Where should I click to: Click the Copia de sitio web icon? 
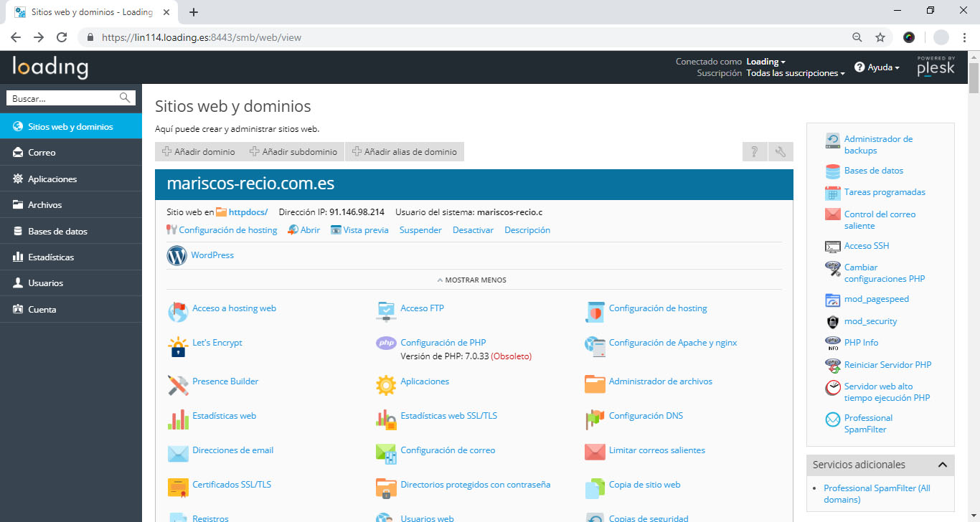(595, 488)
